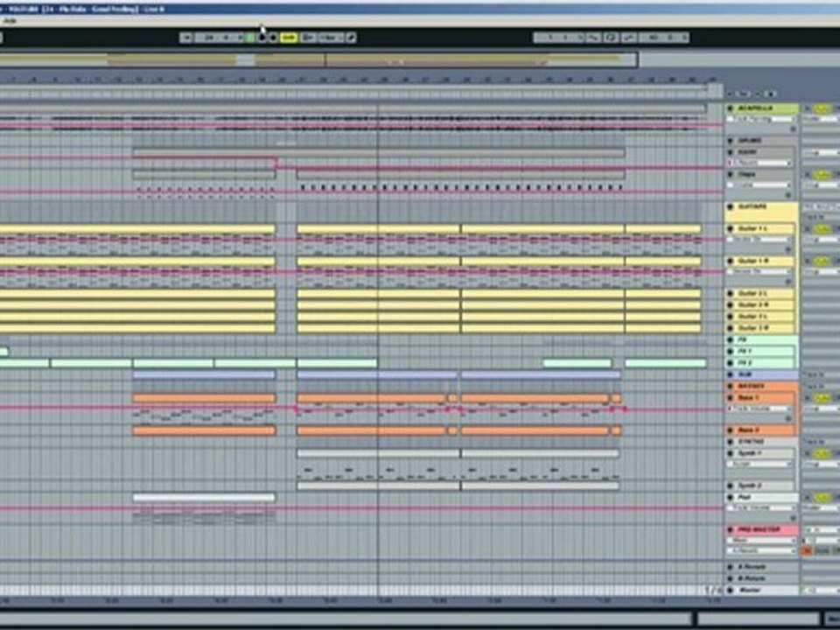Open ACAPELLA automation control chooser
The height and width of the screenshot is (630, 840).
coord(759,119)
